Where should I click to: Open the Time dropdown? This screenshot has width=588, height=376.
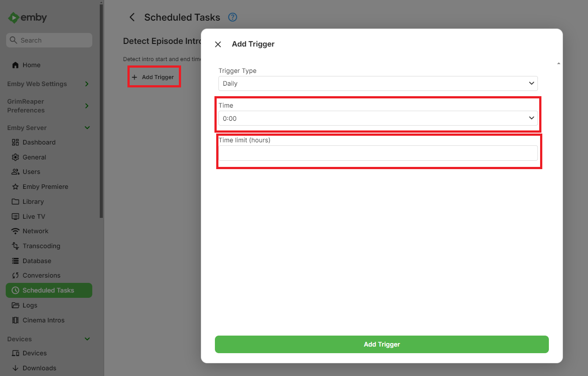[x=377, y=118]
